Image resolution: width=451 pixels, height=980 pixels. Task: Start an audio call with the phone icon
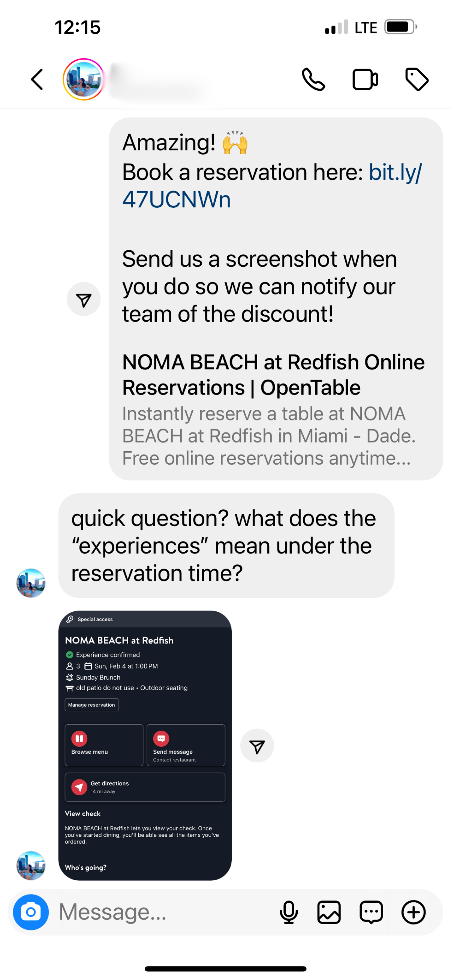pyautogui.click(x=313, y=80)
